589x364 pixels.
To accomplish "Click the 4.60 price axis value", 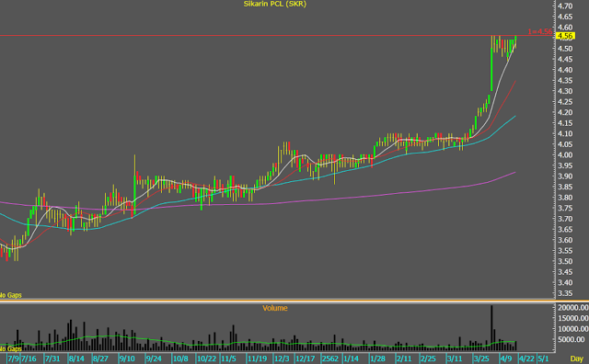I will pyautogui.click(x=565, y=28).
